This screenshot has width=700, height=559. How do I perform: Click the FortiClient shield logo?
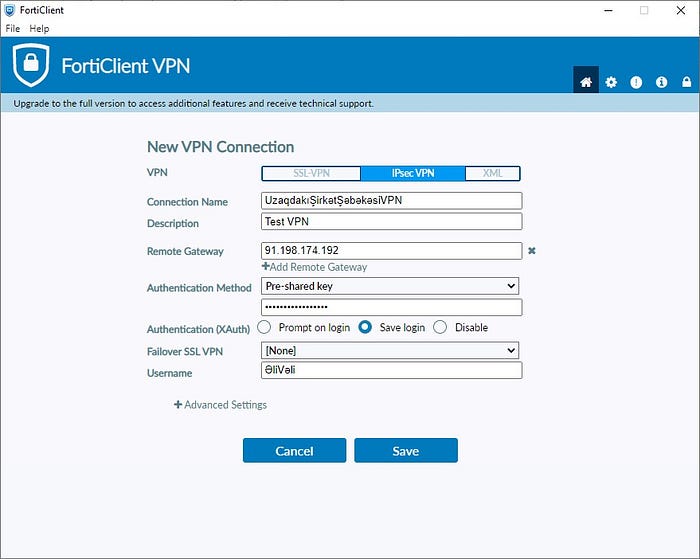tap(31, 65)
